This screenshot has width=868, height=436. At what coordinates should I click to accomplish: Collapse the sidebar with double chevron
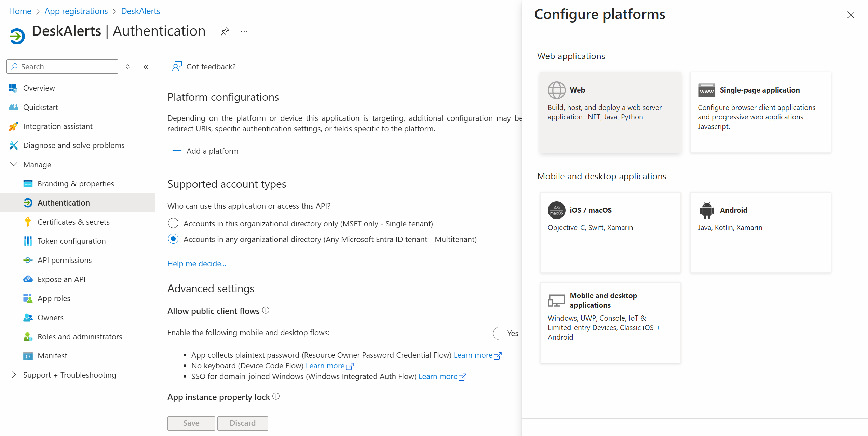point(146,67)
